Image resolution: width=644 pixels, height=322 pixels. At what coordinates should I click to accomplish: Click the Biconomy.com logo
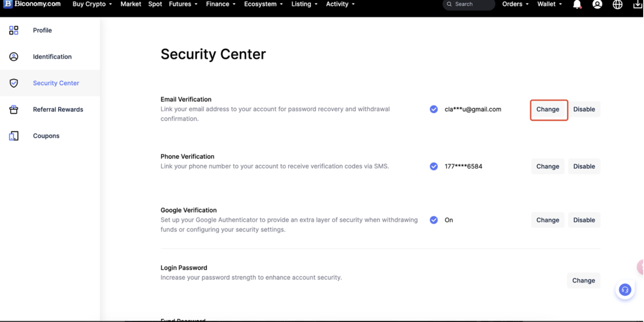coord(32,4)
